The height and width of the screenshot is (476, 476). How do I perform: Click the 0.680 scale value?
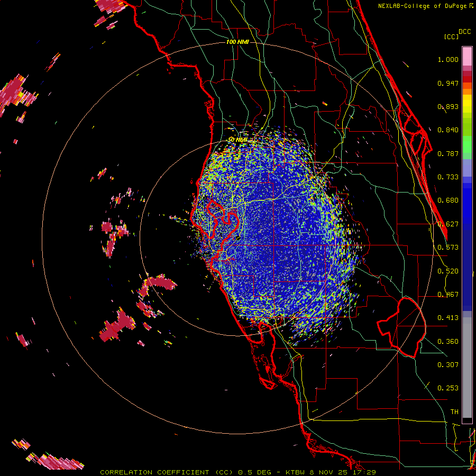[x=448, y=200]
